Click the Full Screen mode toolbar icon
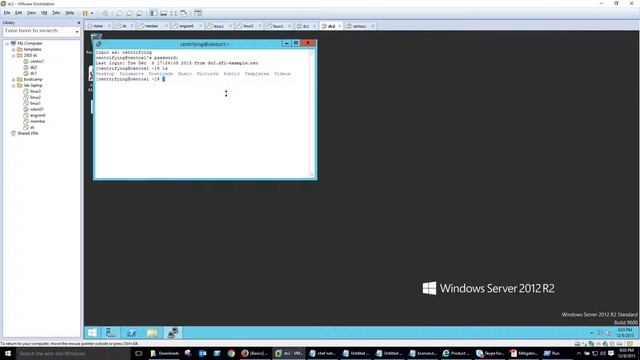 (x=174, y=13)
